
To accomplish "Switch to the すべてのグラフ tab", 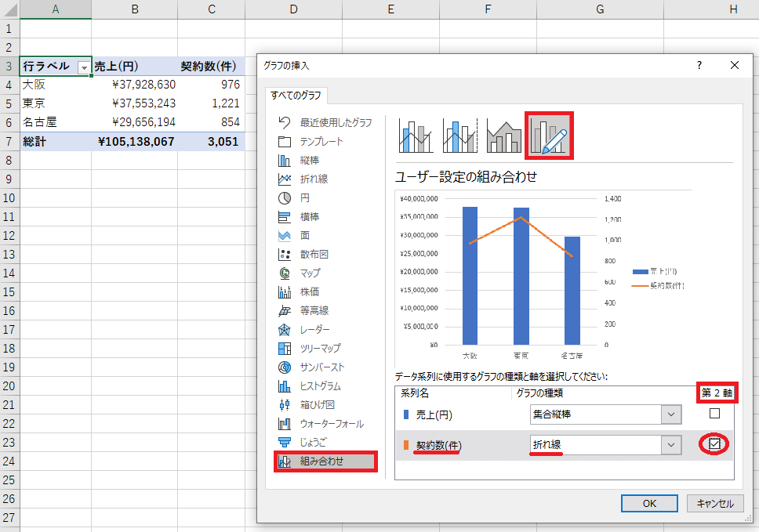I will 296,96.
